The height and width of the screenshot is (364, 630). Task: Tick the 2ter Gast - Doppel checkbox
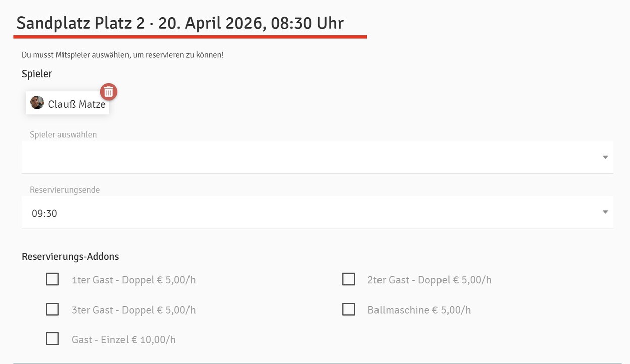coord(348,279)
